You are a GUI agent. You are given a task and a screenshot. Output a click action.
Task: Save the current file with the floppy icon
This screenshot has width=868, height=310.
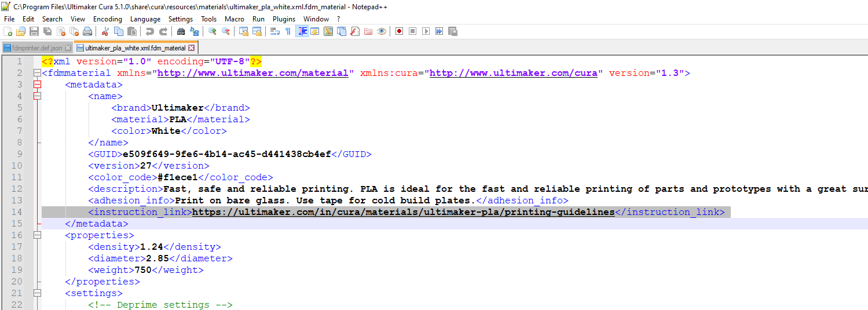coord(34,31)
